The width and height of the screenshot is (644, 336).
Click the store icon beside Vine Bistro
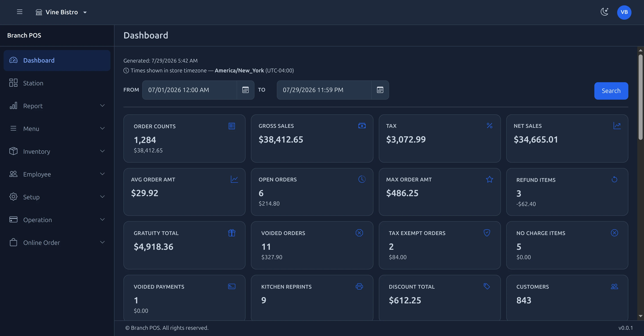(39, 12)
